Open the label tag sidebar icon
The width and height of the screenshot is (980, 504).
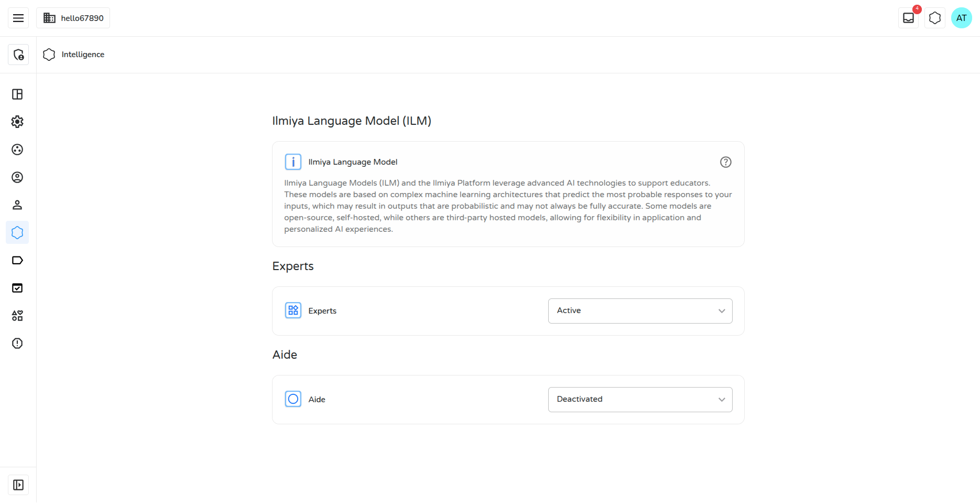click(x=17, y=260)
